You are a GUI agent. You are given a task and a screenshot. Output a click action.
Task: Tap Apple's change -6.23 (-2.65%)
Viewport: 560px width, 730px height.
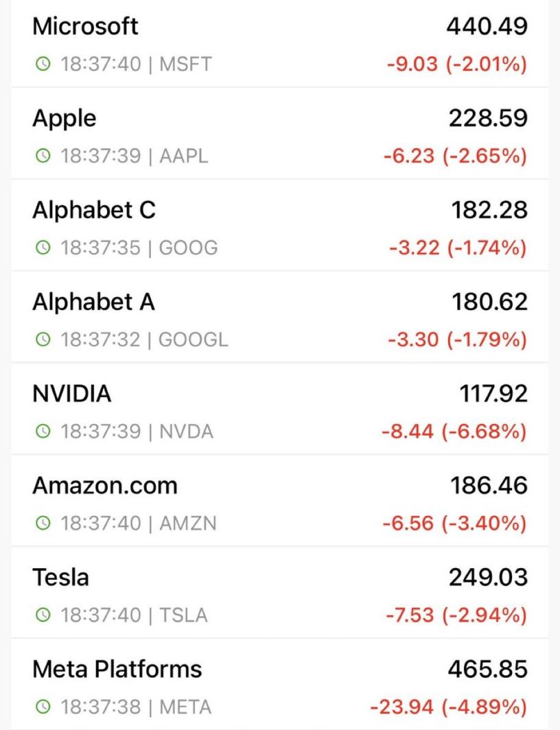pyautogui.click(x=455, y=157)
